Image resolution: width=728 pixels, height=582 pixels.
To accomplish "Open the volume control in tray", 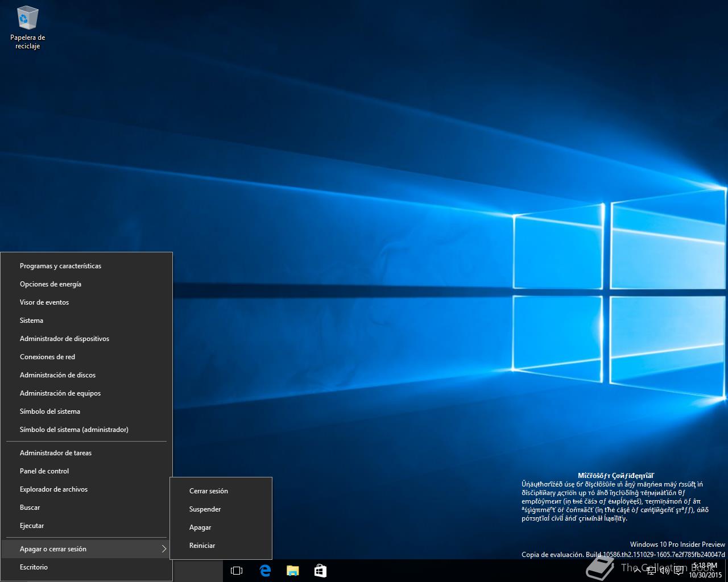I will pos(664,571).
